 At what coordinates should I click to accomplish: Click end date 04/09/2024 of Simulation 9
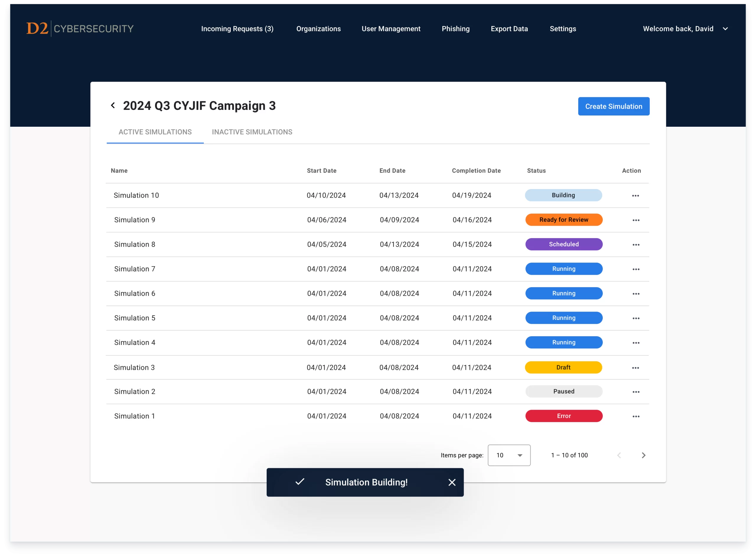point(400,220)
